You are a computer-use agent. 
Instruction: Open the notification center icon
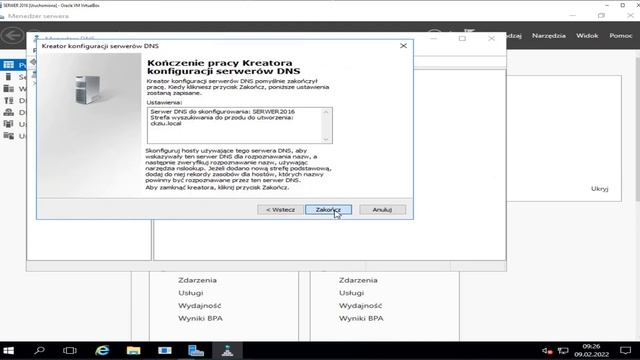[x=625, y=351]
